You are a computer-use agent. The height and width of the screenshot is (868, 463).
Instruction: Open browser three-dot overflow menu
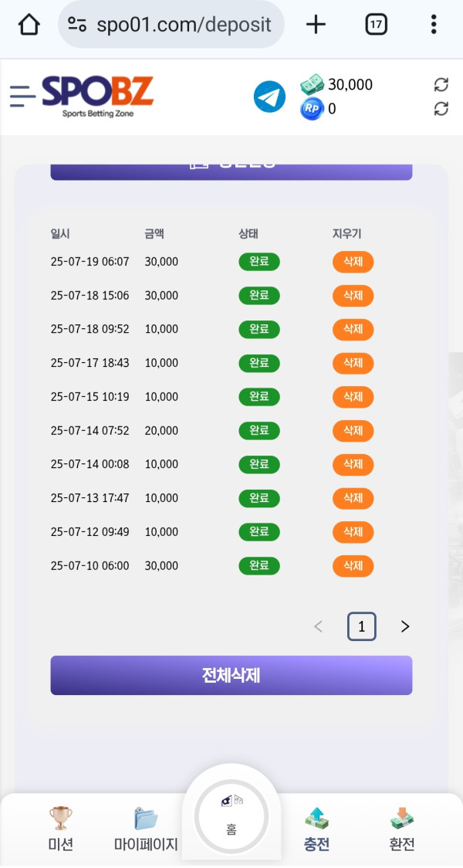(434, 25)
